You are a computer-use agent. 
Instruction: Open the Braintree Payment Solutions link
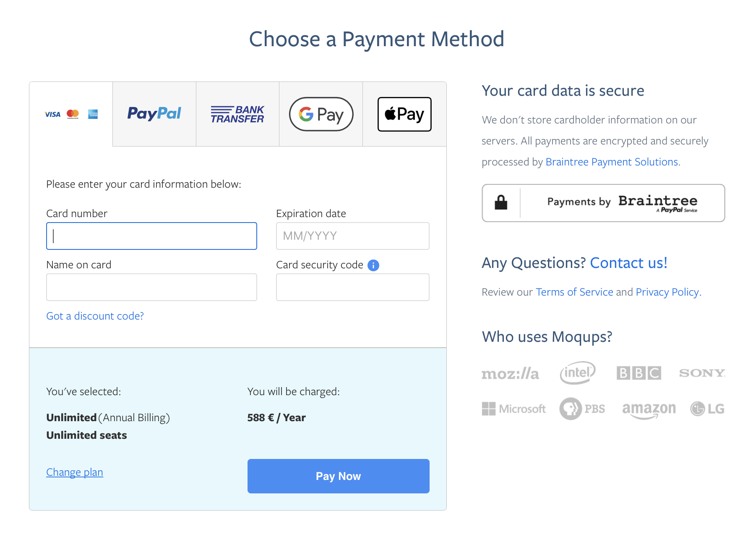click(x=612, y=162)
